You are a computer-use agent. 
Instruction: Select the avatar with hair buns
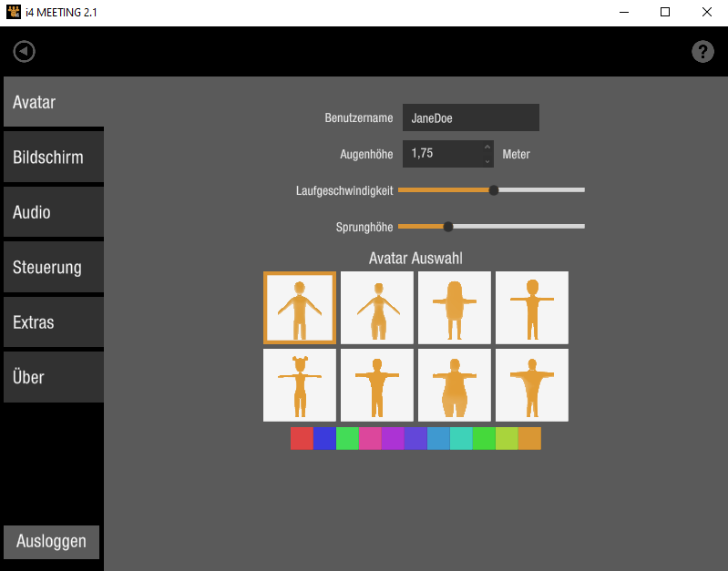pyautogui.click(x=300, y=385)
